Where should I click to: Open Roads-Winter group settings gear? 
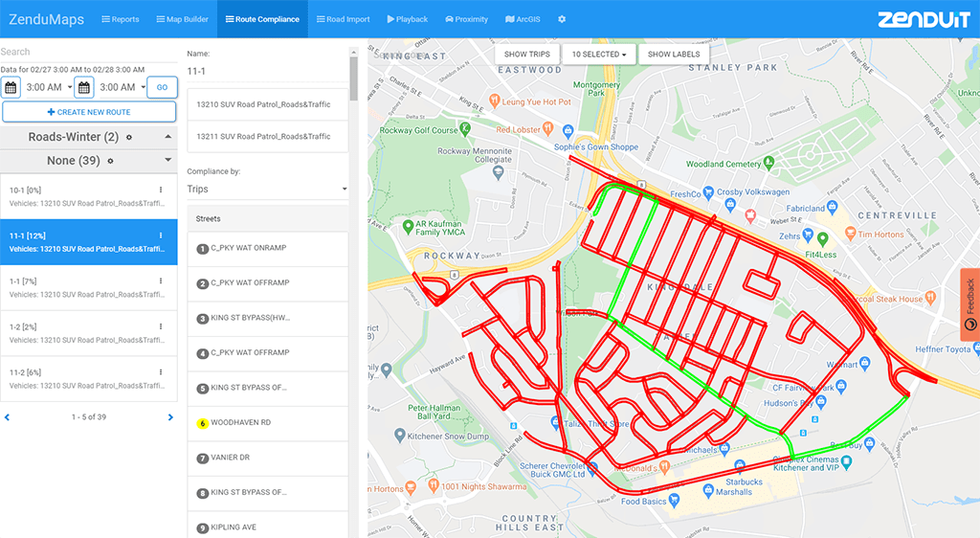coord(129,138)
